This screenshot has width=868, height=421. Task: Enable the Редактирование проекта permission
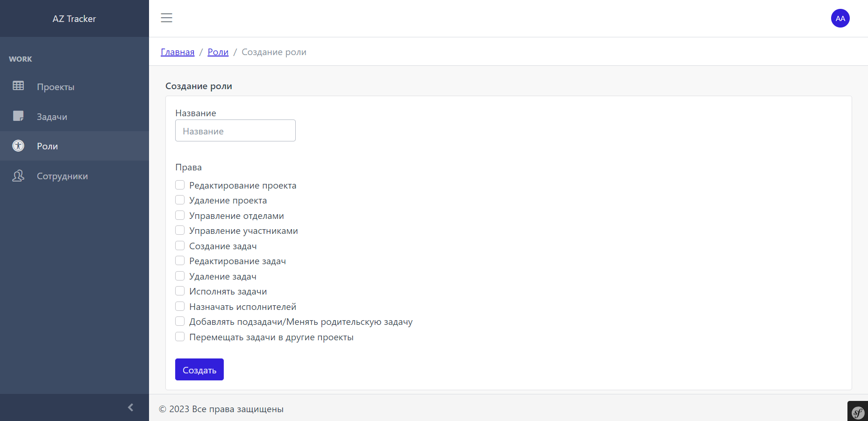[180, 184]
